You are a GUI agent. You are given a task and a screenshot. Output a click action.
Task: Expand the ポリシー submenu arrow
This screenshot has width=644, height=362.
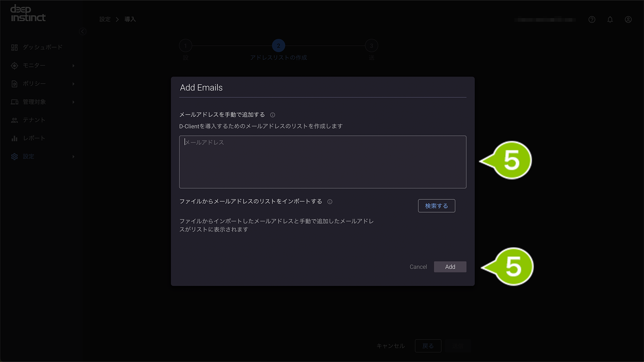(x=74, y=84)
